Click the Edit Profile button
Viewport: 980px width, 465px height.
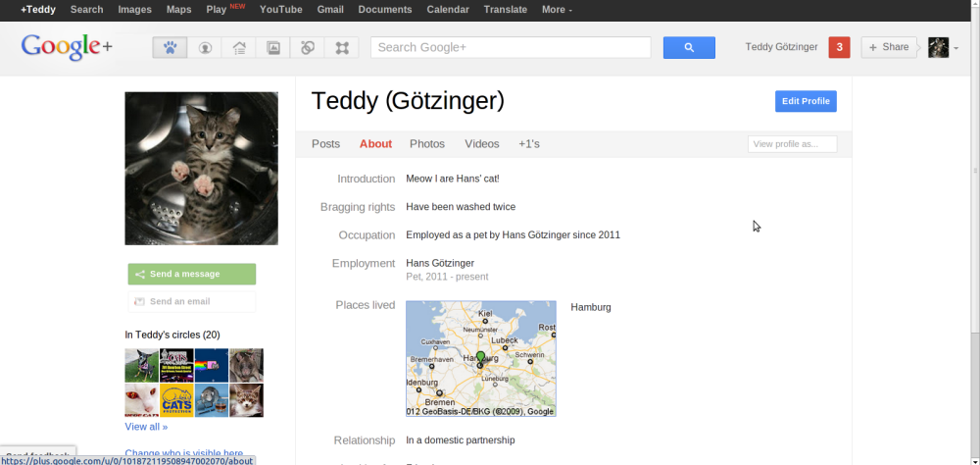point(806,101)
